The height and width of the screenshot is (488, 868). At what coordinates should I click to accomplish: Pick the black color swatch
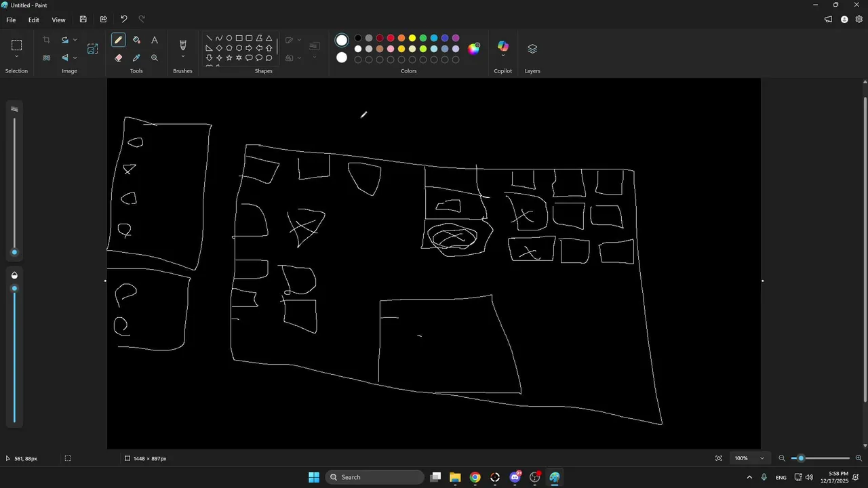coord(358,38)
